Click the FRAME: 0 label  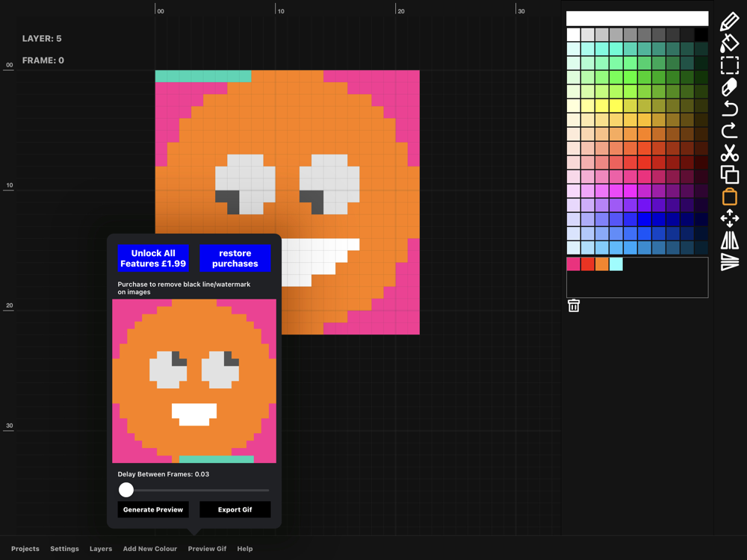pos(43,60)
